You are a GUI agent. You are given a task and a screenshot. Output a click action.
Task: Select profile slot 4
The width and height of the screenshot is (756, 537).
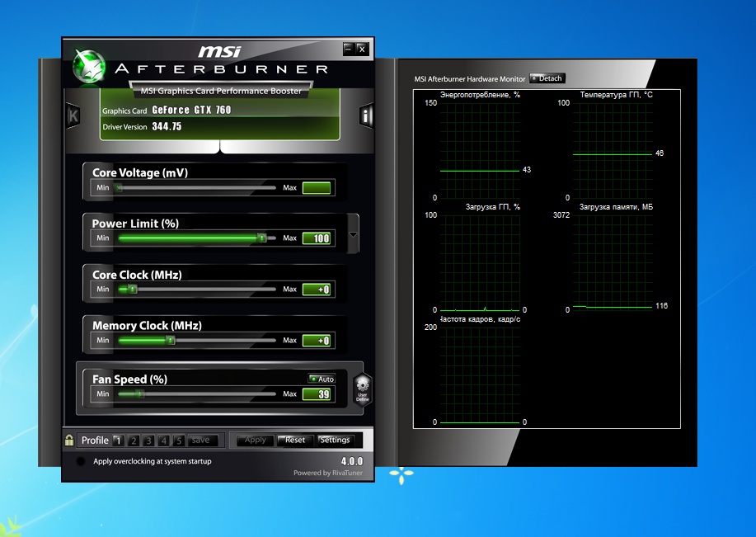tap(163, 440)
